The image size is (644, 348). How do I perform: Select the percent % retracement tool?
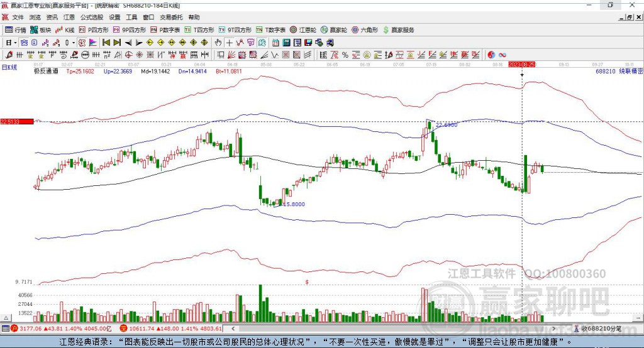(x=345, y=55)
